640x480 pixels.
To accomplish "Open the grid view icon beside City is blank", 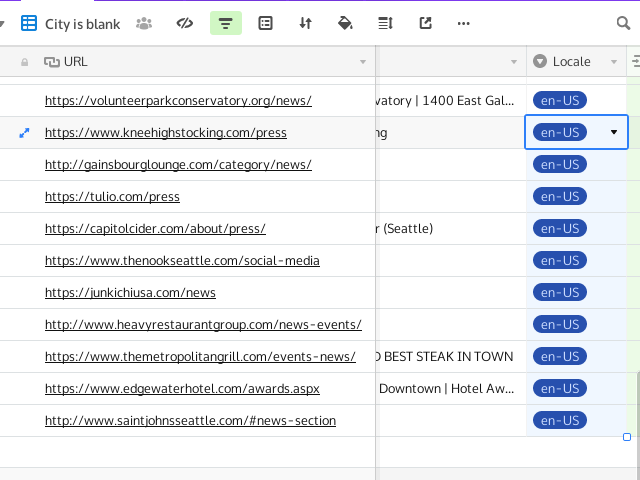I will (x=29, y=23).
